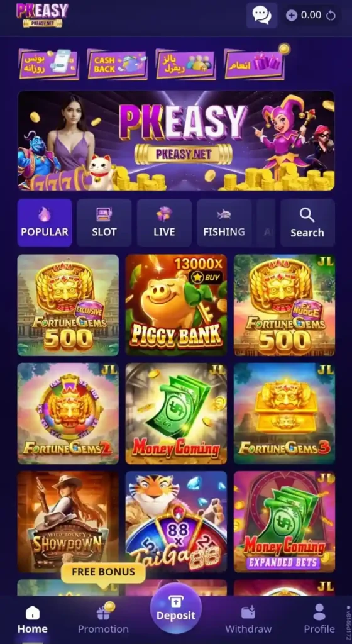This screenshot has height=644, width=352.
Task: Switch to the LIVE category tab
Action: [x=164, y=223]
